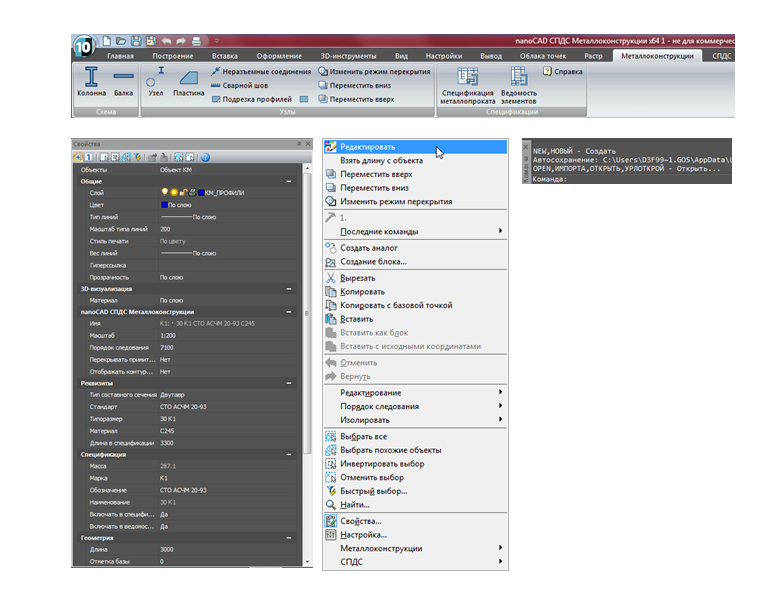Open Настройка... from context menu
779x610 pixels.
click(415, 535)
